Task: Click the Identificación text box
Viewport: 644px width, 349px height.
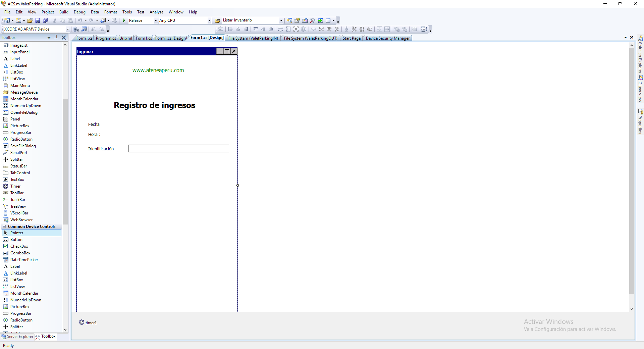Action: (x=178, y=149)
